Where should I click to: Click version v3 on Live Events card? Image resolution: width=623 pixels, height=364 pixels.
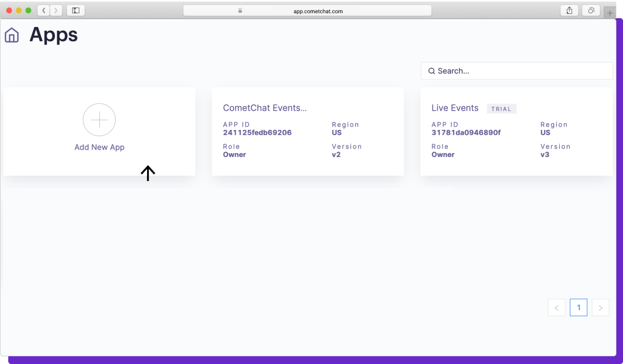click(545, 155)
